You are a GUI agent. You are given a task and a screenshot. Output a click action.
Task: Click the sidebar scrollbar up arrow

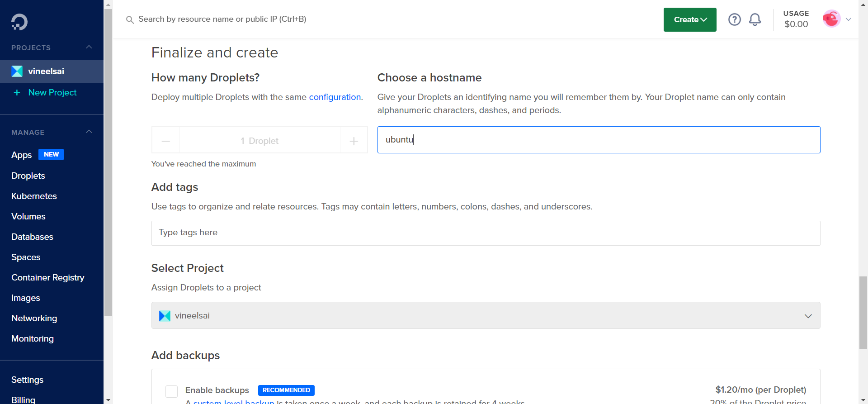coord(108,4)
